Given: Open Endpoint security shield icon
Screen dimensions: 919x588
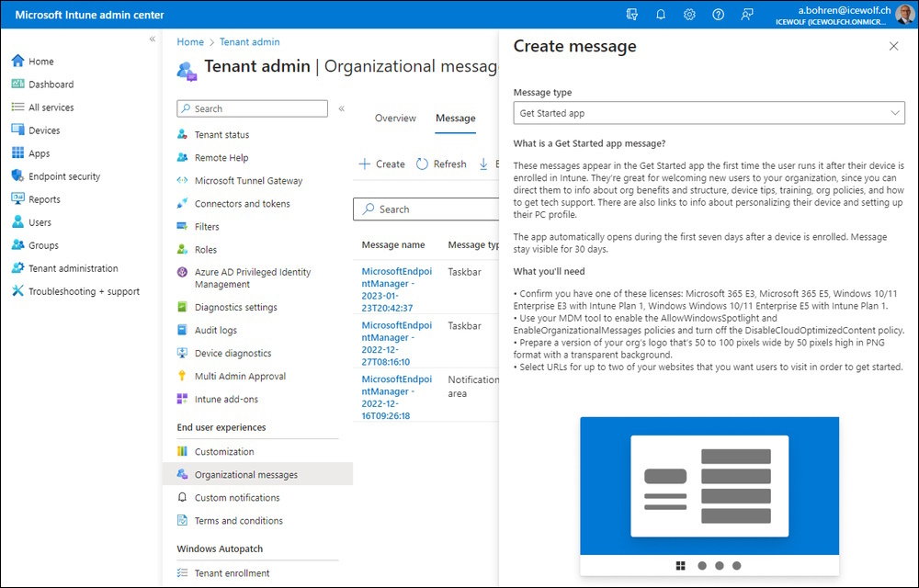Looking at the screenshot, I should click(17, 175).
